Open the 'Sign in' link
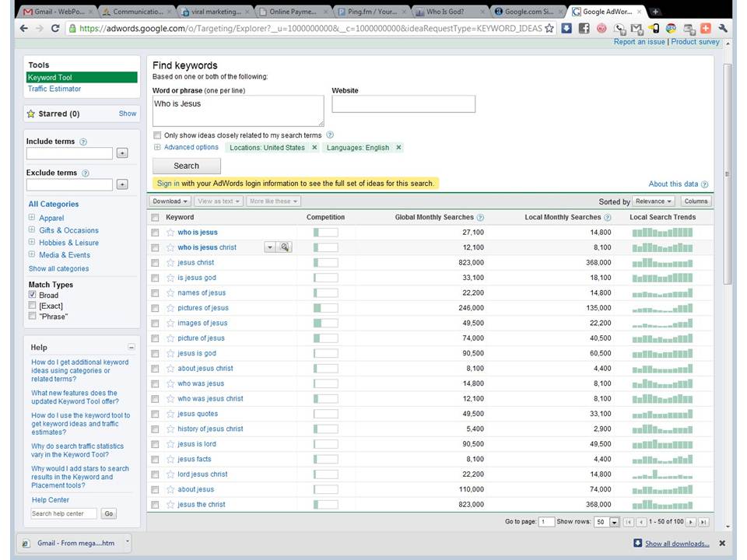The width and height of the screenshot is (747, 560). pos(168,184)
